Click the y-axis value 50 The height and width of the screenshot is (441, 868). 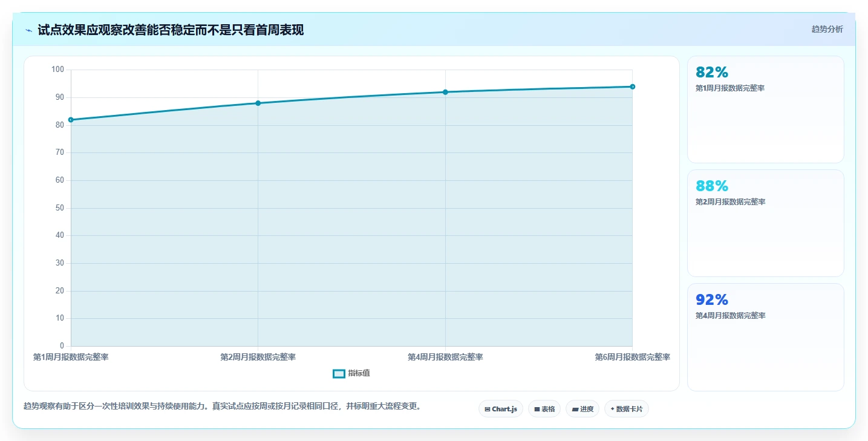click(59, 208)
